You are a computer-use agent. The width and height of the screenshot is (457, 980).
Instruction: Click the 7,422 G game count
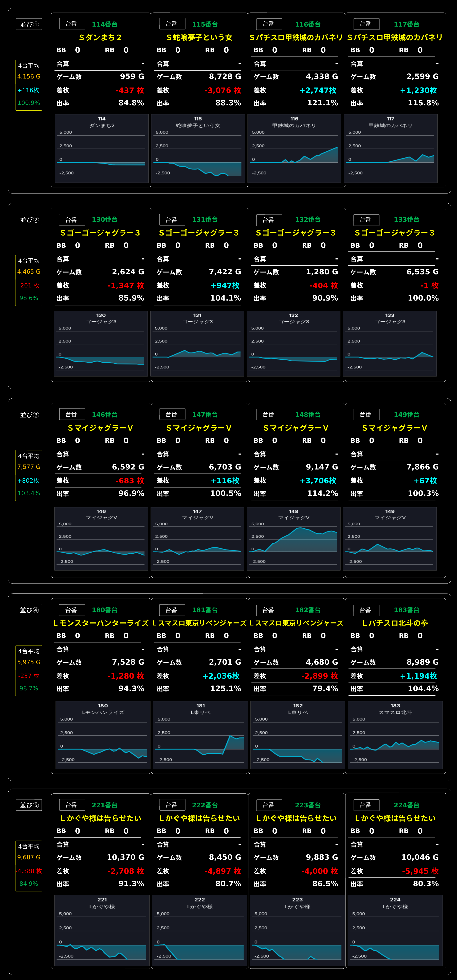(225, 272)
